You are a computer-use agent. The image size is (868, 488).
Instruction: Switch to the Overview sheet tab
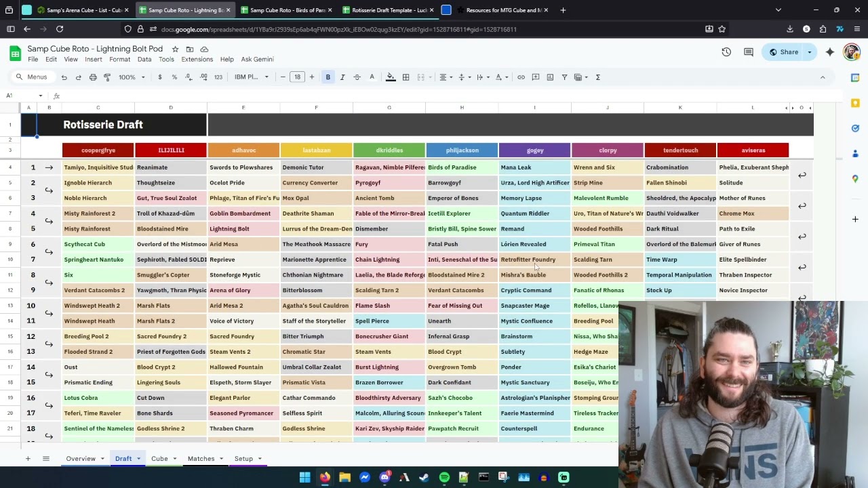point(81,459)
